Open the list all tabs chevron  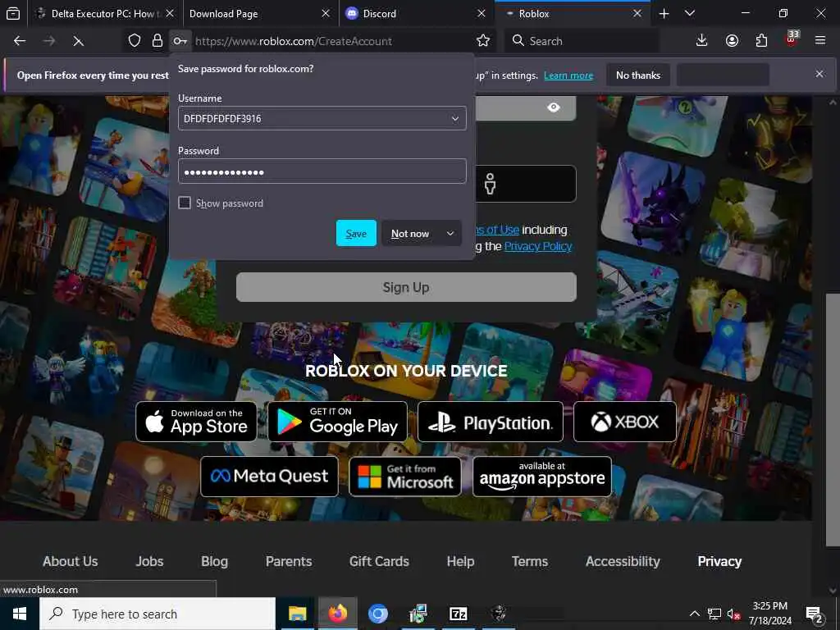[689, 13]
